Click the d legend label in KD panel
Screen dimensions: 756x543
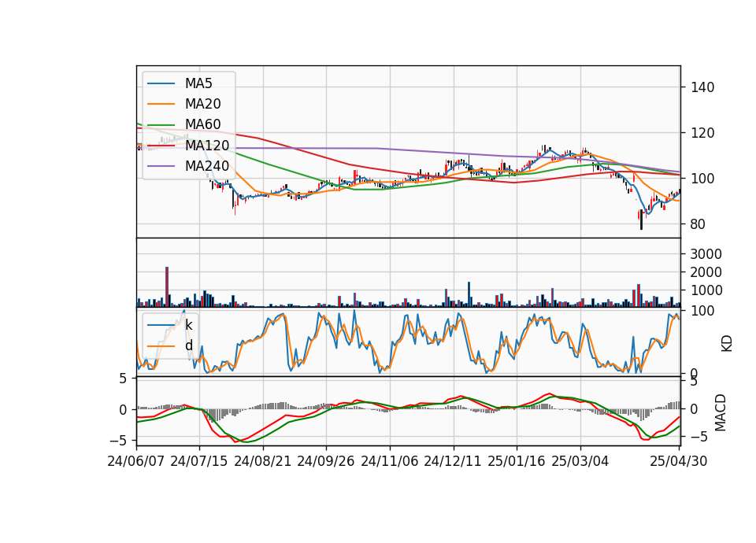pos(188,345)
